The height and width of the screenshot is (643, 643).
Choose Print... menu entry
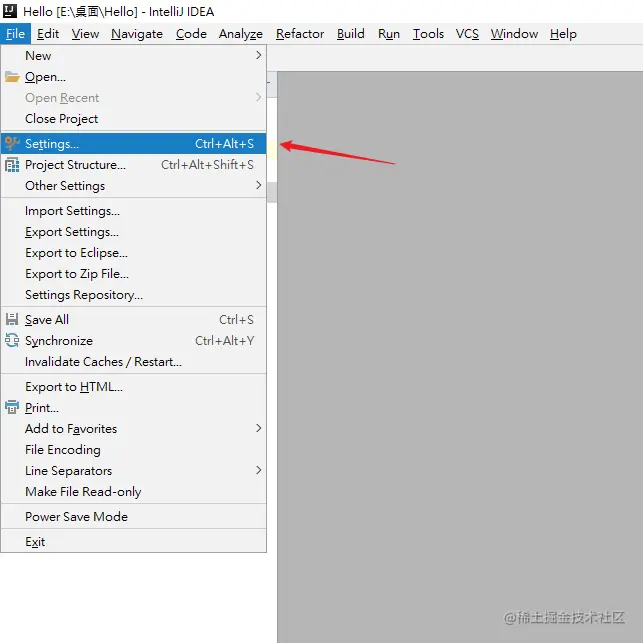coord(134,408)
